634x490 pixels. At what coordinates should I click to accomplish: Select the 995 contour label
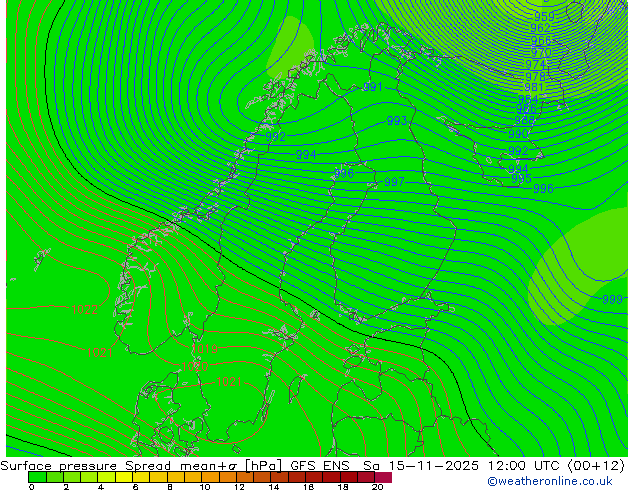[521, 179]
